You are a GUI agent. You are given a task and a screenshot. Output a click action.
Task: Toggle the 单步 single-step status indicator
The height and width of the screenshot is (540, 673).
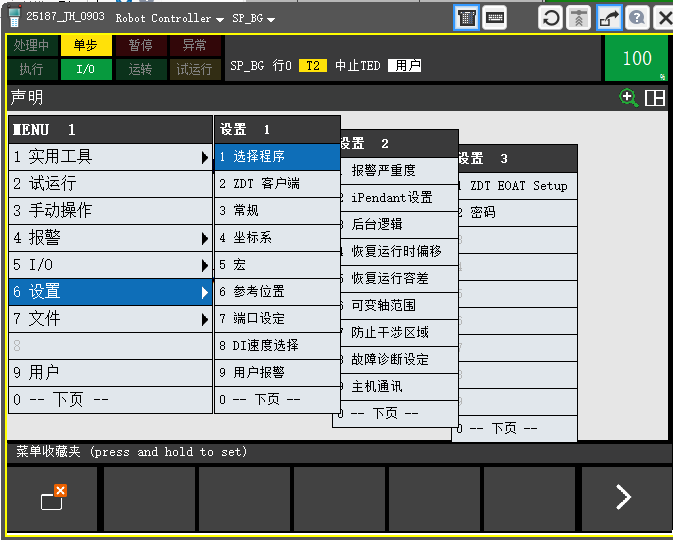point(86,46)
